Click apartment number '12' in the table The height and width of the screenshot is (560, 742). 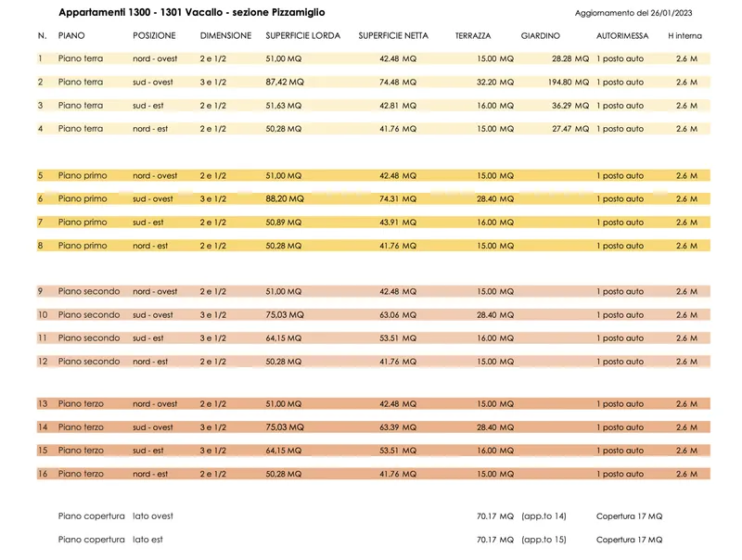pyautogui.click(x=43, y=362)
